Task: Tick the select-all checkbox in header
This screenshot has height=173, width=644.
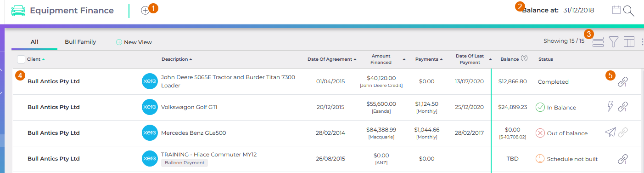Action: pos(21,59)
